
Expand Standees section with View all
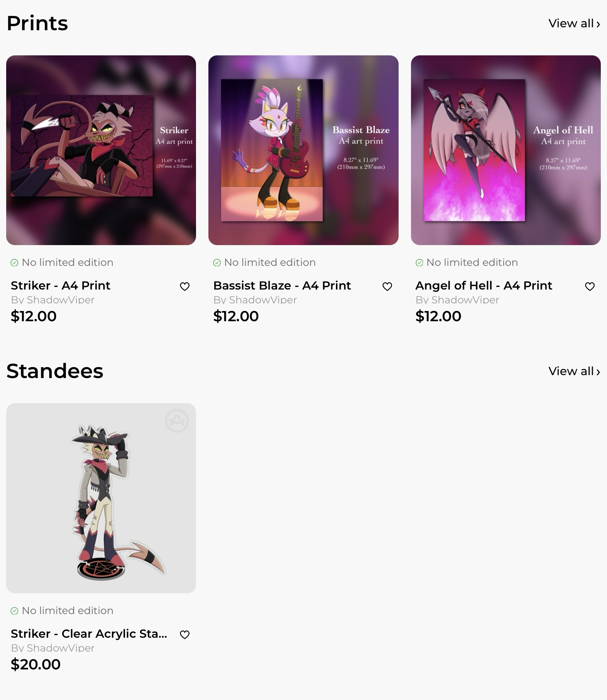tap(574, 371)
